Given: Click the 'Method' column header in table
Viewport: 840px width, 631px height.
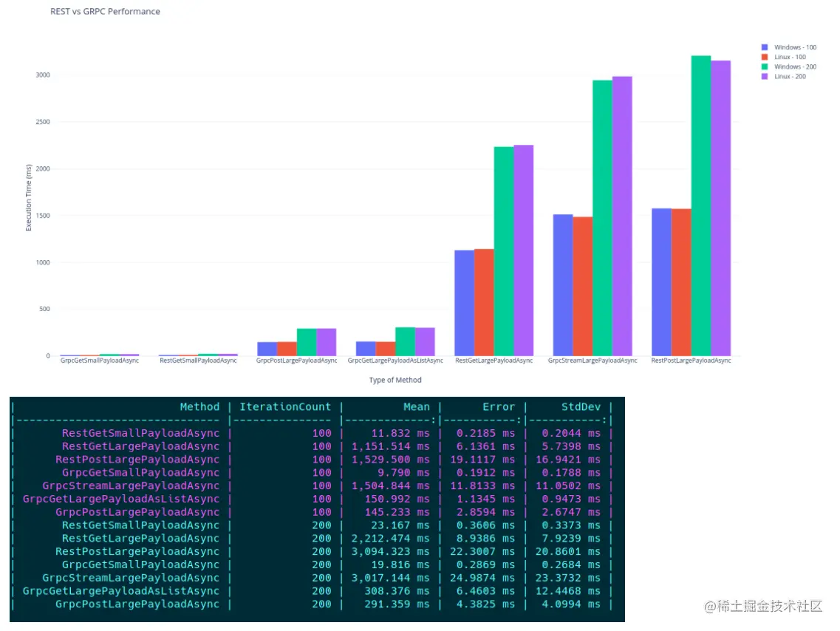Looking at the screenshot, I should pos(199,406).
